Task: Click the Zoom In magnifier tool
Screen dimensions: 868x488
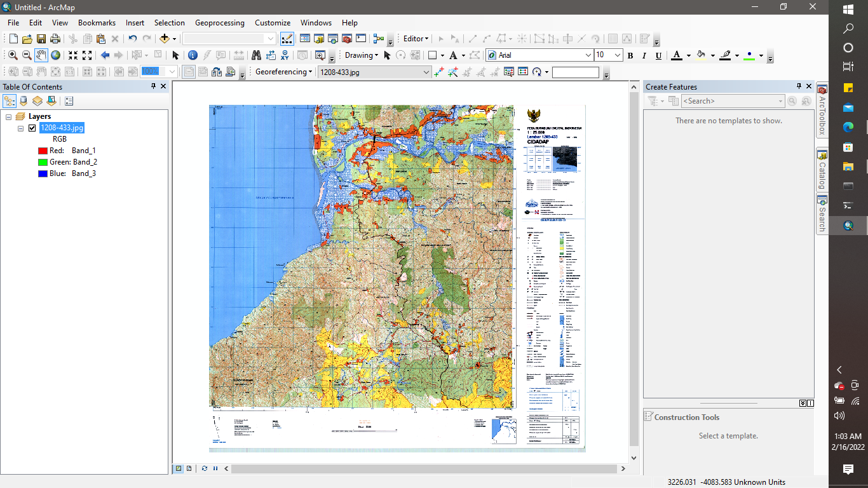Action: 13,55
